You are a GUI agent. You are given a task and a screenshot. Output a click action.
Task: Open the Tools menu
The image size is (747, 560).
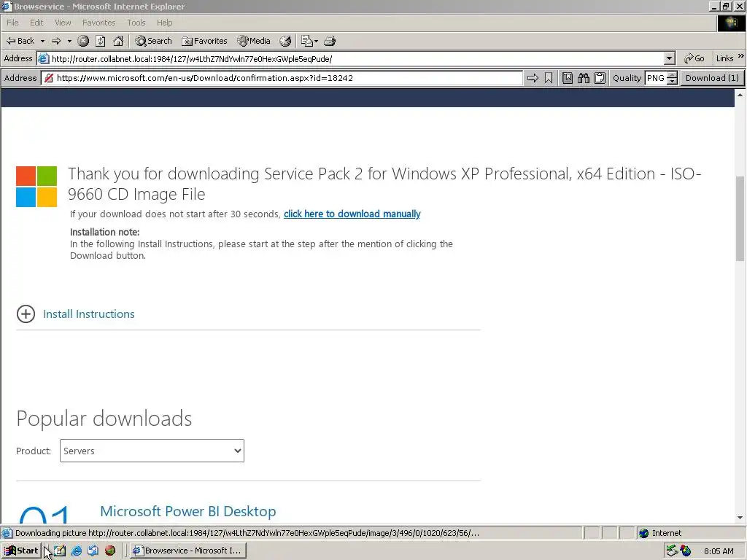pos(136,23)
